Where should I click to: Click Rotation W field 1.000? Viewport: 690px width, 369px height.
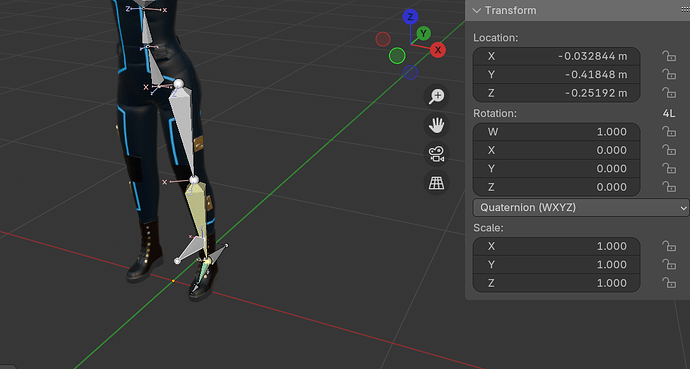(x=557, y=132)
